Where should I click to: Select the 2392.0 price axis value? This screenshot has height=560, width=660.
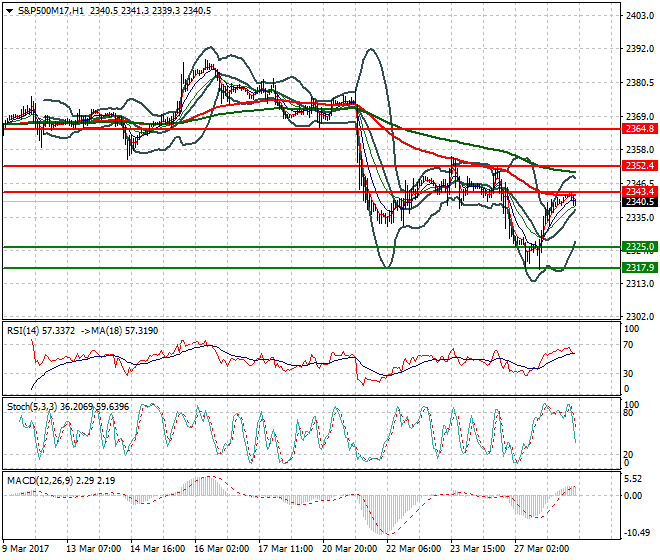point(640,48)
